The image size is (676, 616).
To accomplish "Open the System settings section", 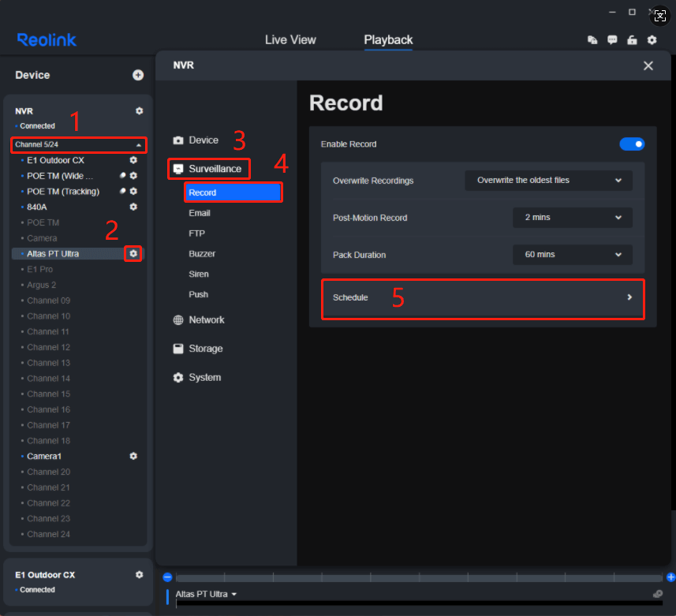I will point(197,377).
